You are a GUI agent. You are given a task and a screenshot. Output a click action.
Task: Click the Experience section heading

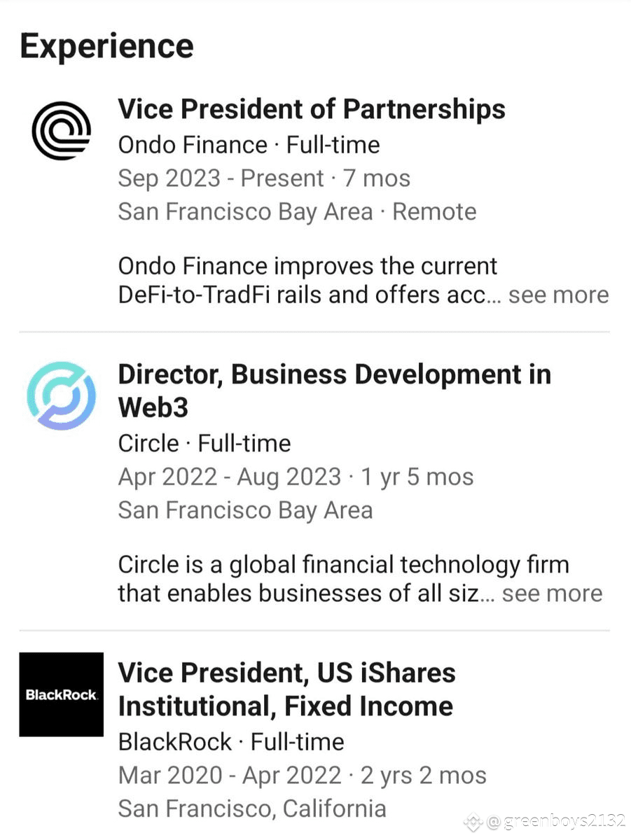106,46
